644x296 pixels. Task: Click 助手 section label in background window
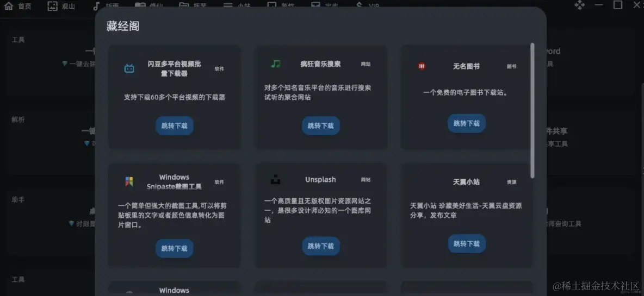18,199
